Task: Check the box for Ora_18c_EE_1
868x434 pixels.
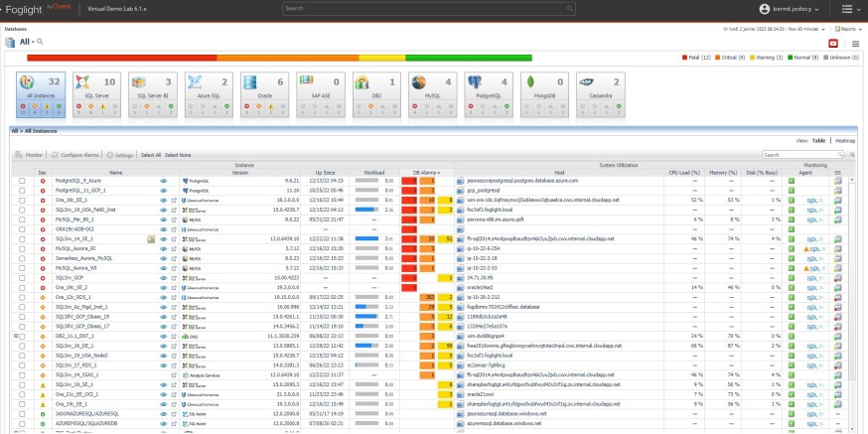Action: click(22, 200)
